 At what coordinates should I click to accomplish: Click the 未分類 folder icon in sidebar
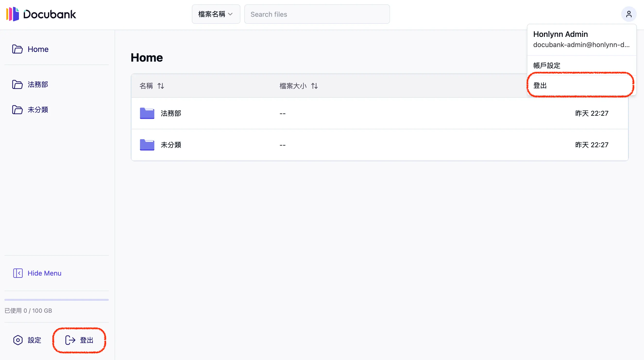(x=17, y=110)
